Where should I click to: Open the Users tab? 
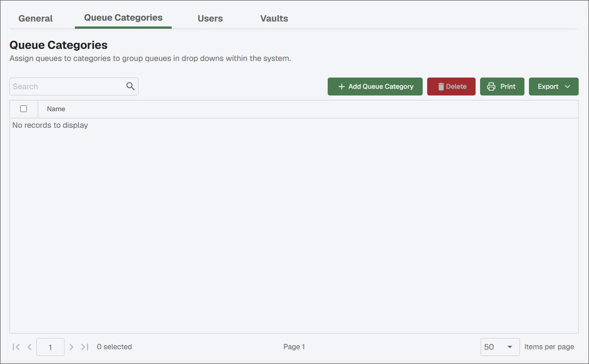(x=210, y=18)
